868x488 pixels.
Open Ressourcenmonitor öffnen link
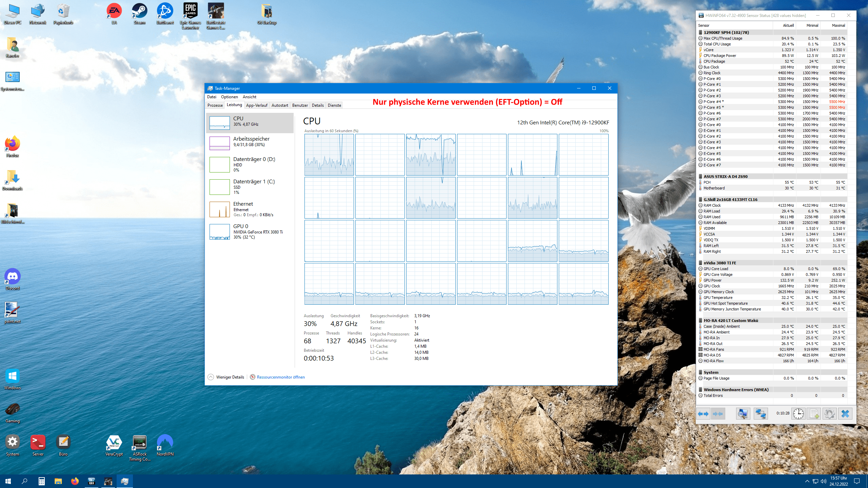[281, 377]
